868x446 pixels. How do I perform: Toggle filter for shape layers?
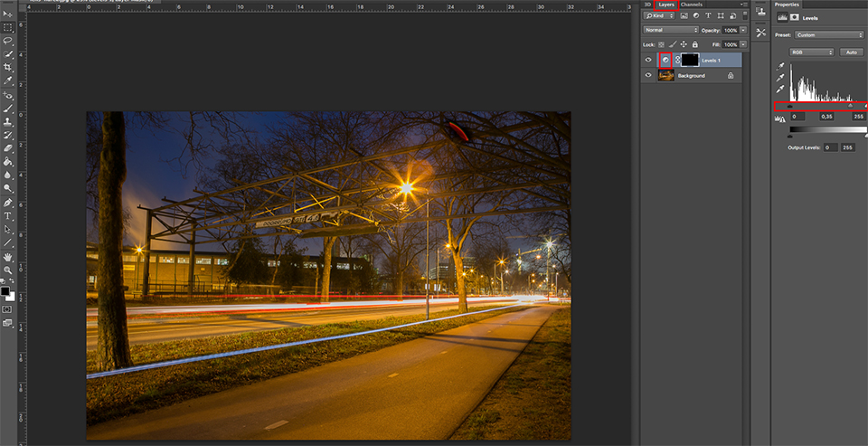pyautogui.click(x=721, y=16)
